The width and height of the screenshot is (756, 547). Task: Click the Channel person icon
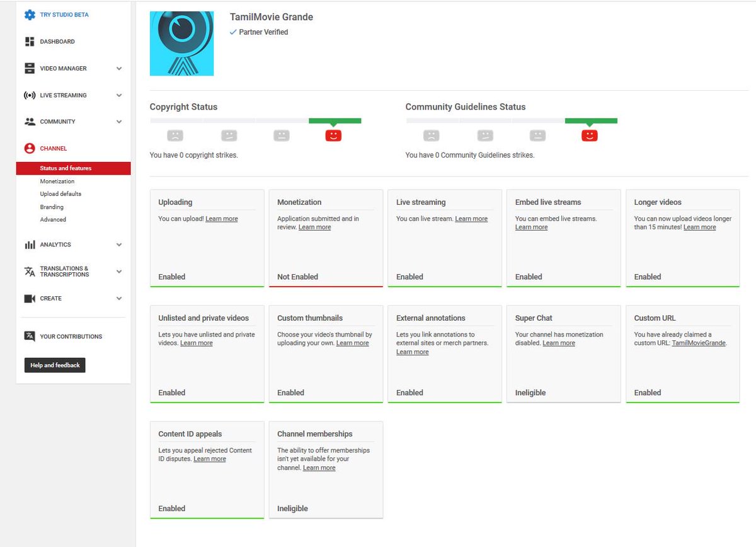click(30, 148)
